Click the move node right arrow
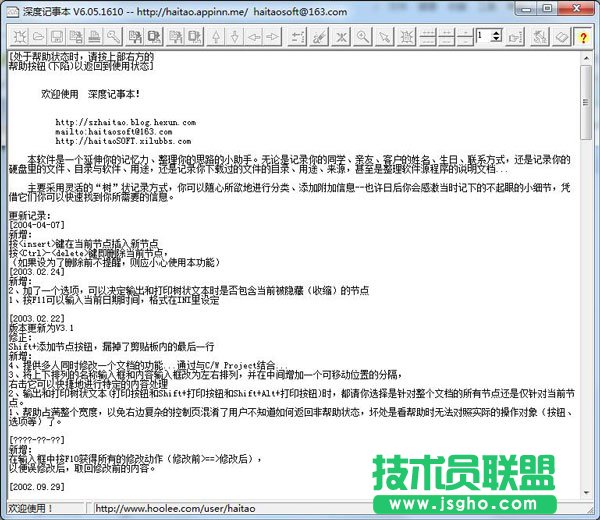This screenshot has width=600, height=520. click(272, 37)
